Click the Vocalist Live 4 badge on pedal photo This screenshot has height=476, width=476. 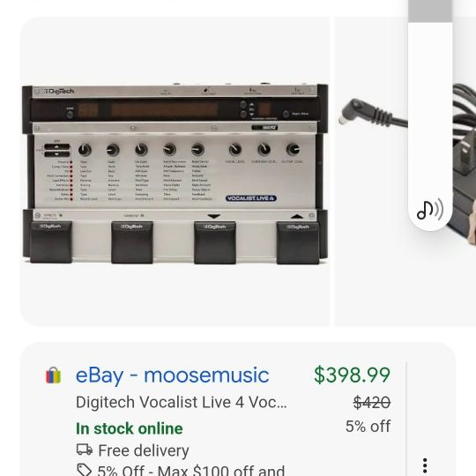250,198
